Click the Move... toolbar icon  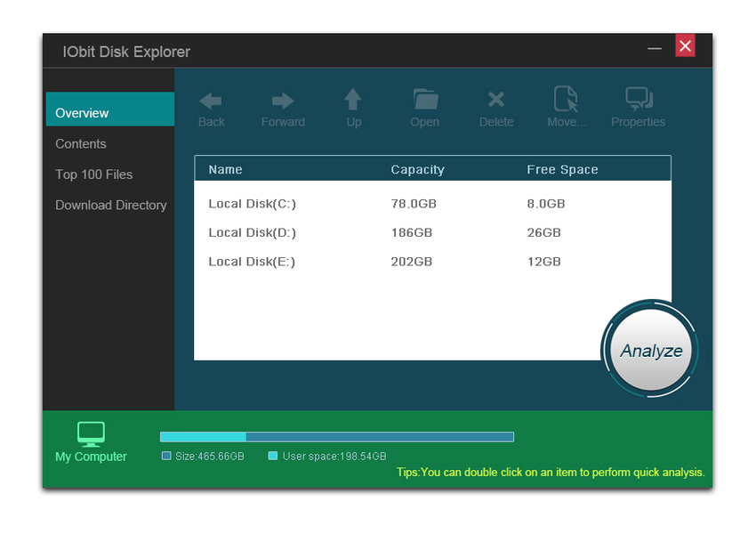(x=566, y=100)
